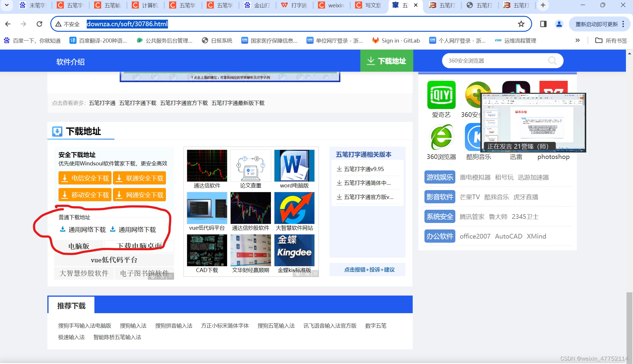
Task: Click the Kingdee 金蝶 ad thumbnail
Action: 294,251
